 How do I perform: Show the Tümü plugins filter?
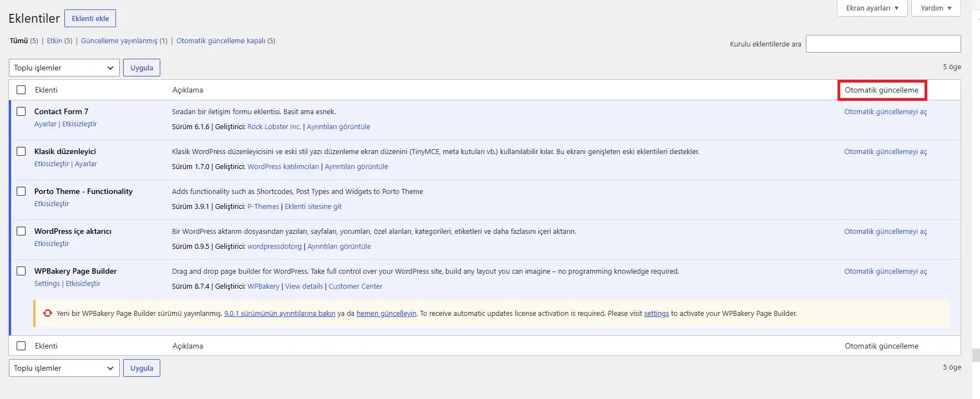tap(19, 40)
